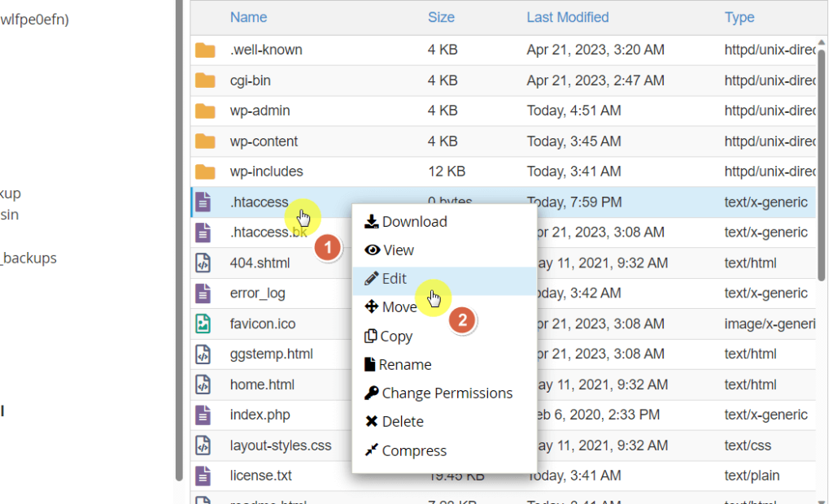Click the file list vertical scrollbar thumb
The width and height of the screenshot is (833, 504).
822,165
